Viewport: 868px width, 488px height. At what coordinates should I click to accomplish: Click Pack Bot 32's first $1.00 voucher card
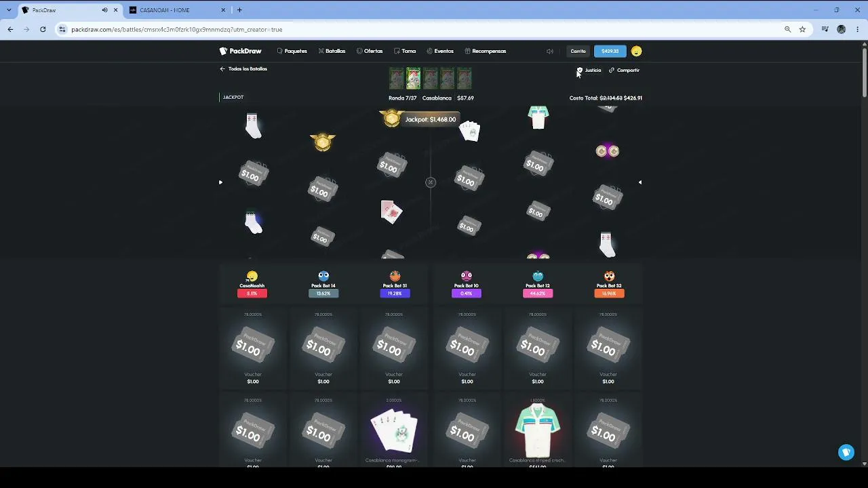(x=608, y=348)
